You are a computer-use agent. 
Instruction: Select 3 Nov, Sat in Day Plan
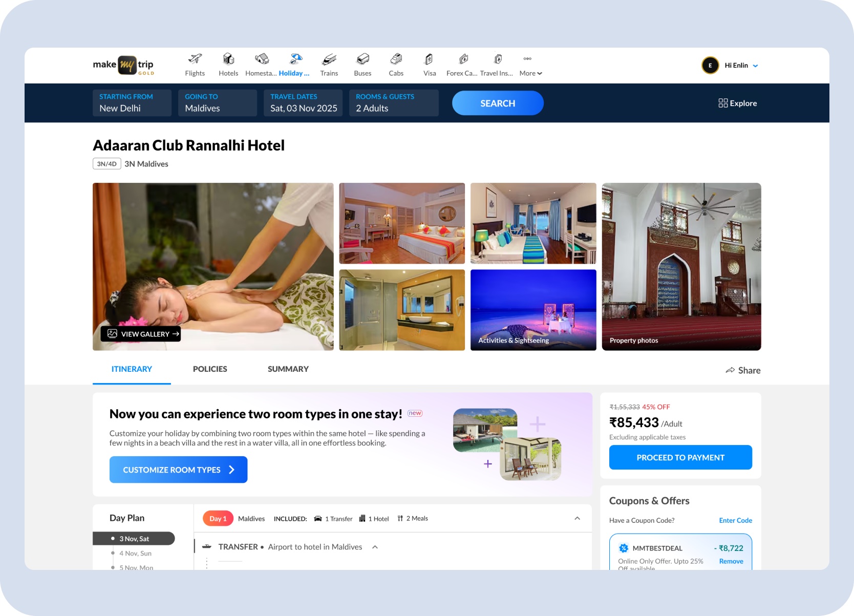(134, 539)
